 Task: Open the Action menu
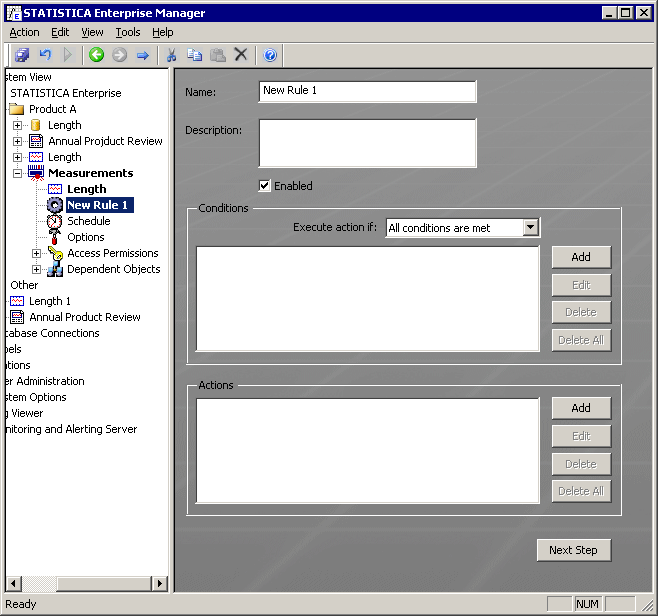pos(24,32)
